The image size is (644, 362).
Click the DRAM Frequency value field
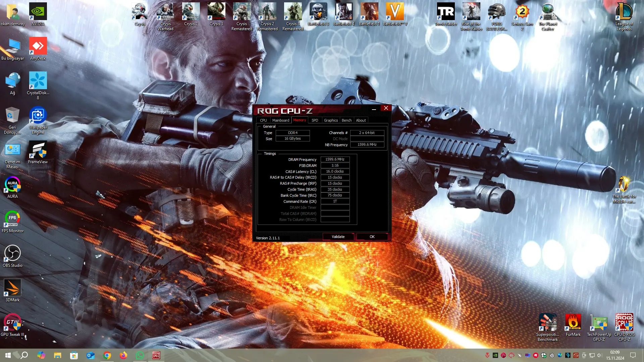pyautogui.click(x=335, y=160)
